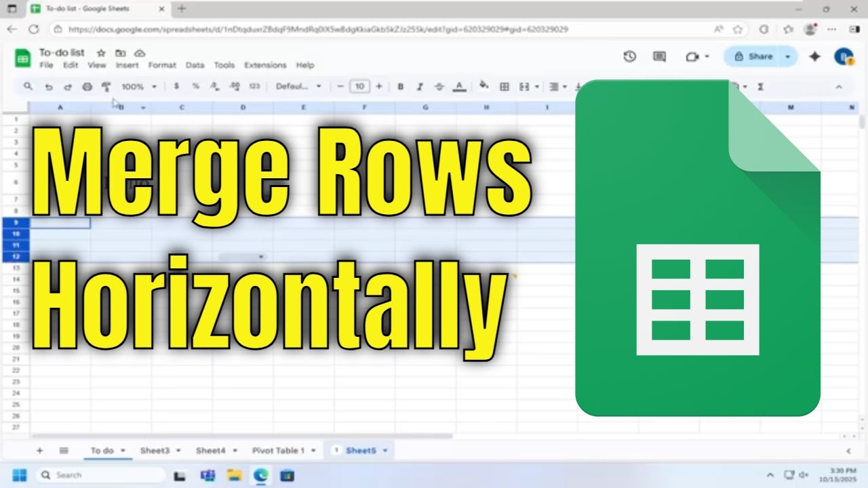
Task: Rename the To-do list title
Action: point(62,52)
